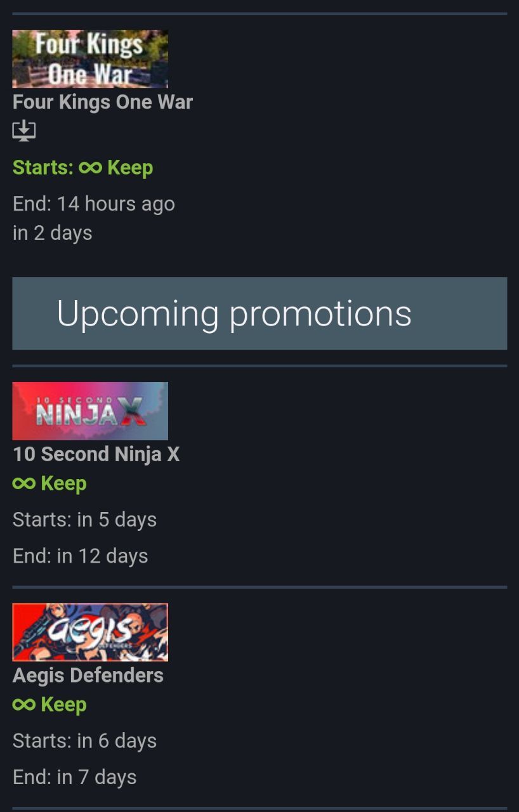The height and width of the screenshot is (812, 519).
Task: Open the 10 Second Ninja X banner image
Action: (x=90, y=411)
